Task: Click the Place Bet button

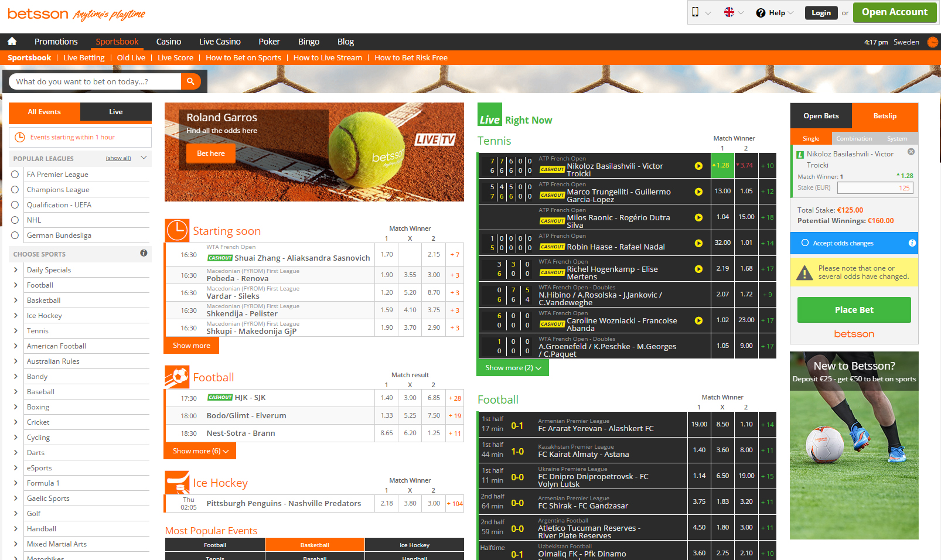Action: tap(854, 309)
